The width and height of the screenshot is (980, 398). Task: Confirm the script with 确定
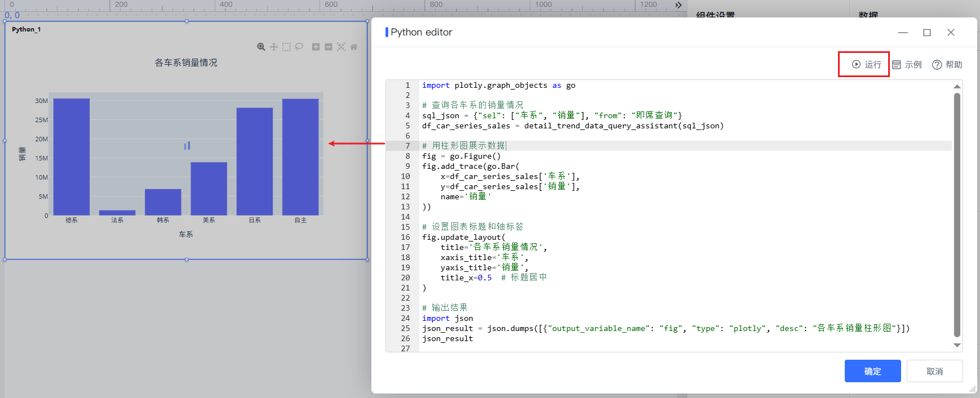click(x=873, y=371)
